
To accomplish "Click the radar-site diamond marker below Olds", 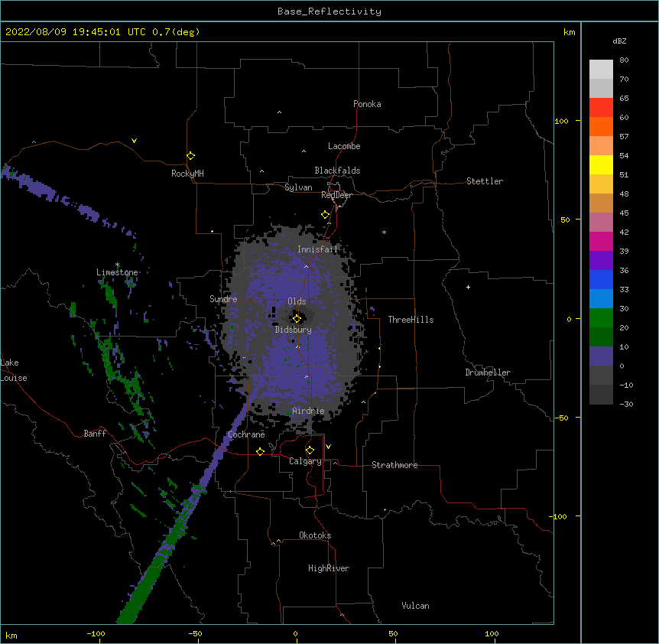I will click(x=297, y=319).
